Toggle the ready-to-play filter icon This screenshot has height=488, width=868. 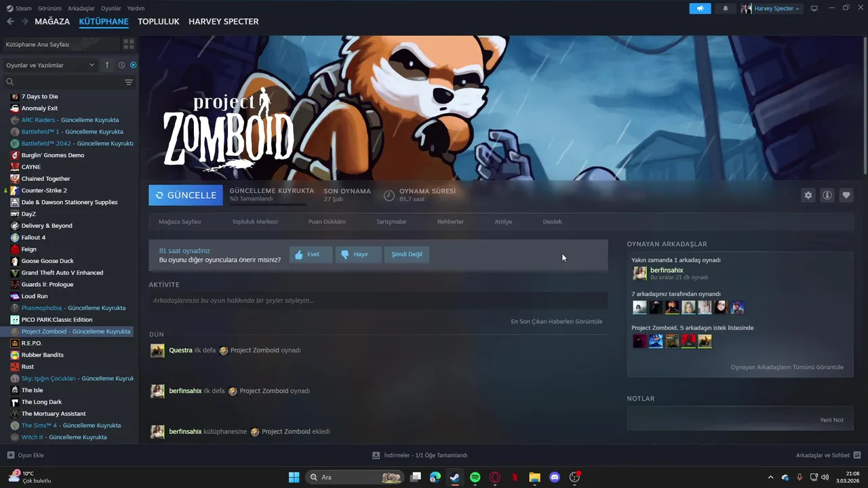click(x=133, y=65)
